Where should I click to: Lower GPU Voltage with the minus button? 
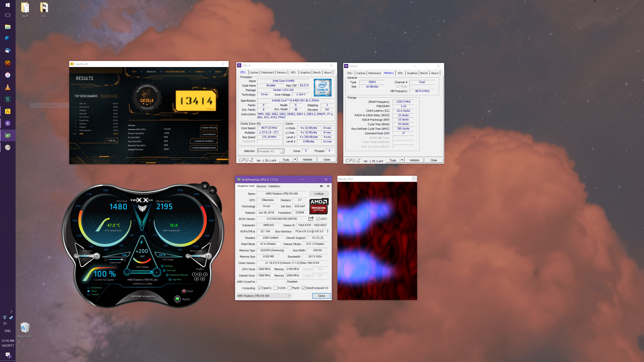pyautogui.click(x=127, y=272)
